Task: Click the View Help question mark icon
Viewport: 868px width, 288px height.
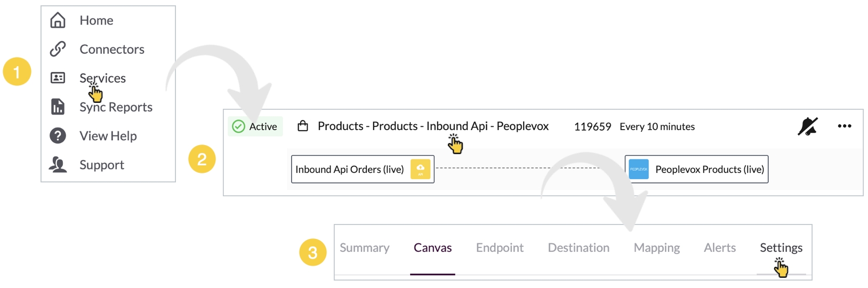Action: point(58,136)
